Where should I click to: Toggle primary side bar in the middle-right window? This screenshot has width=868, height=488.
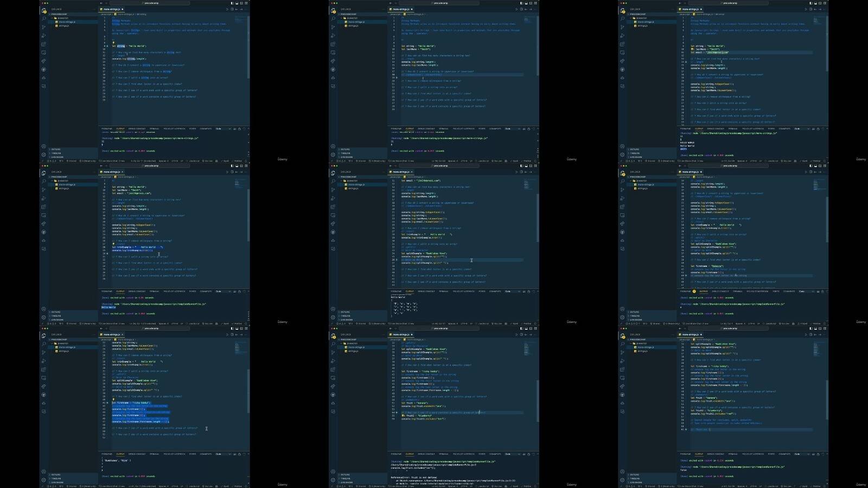[811, 166]
